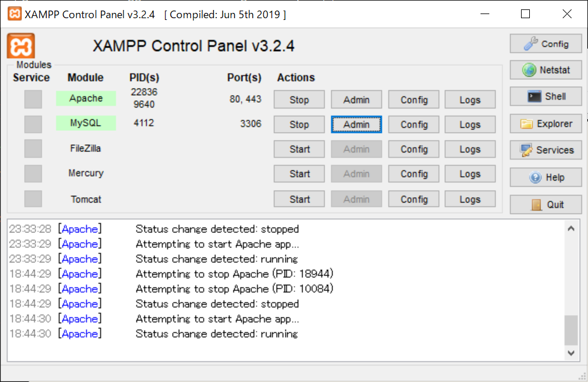Click the XAMPP logo in the panel header

(x=21, y=46)
